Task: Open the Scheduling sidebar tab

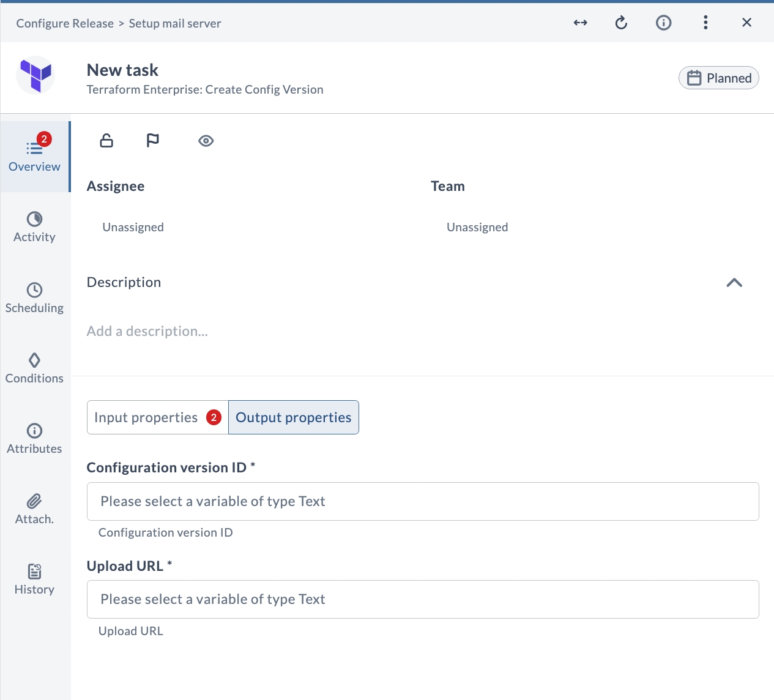Action: click(35, 298)
